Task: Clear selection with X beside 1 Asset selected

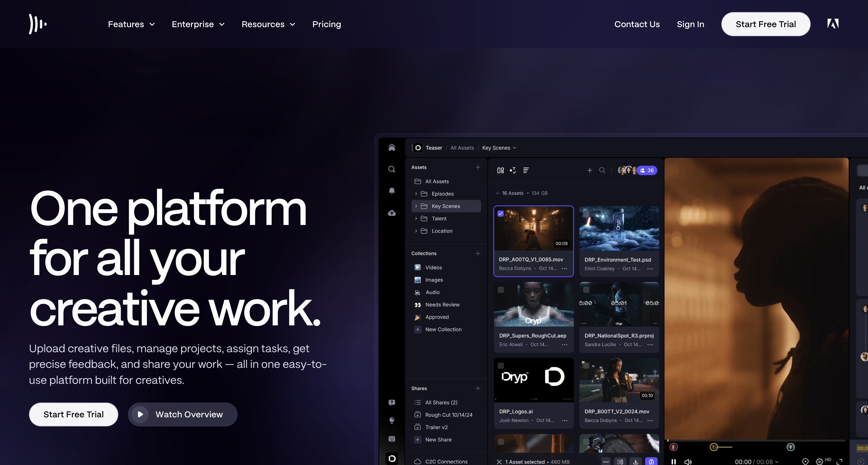Action: click(499, 462)
